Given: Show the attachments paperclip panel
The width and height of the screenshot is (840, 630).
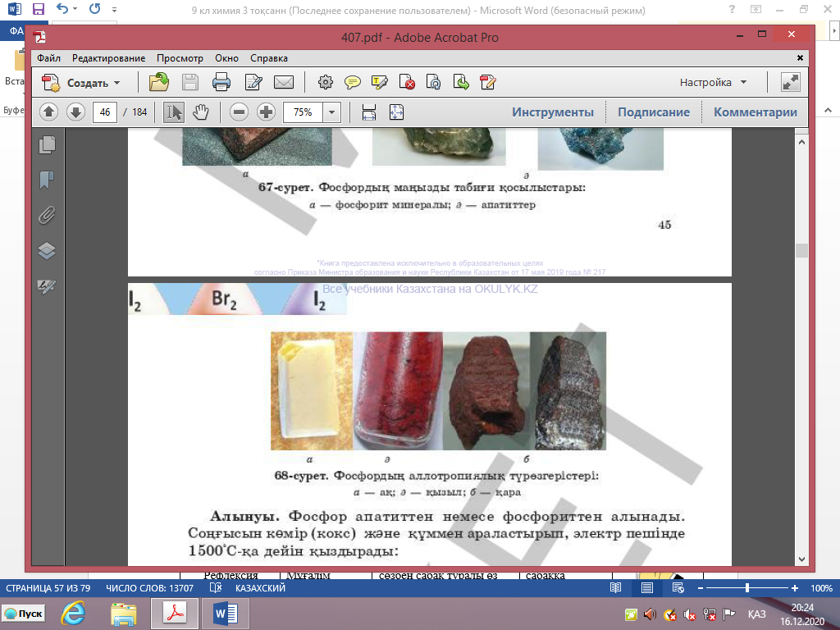Looking at the screenshot, I should point(47,216).
